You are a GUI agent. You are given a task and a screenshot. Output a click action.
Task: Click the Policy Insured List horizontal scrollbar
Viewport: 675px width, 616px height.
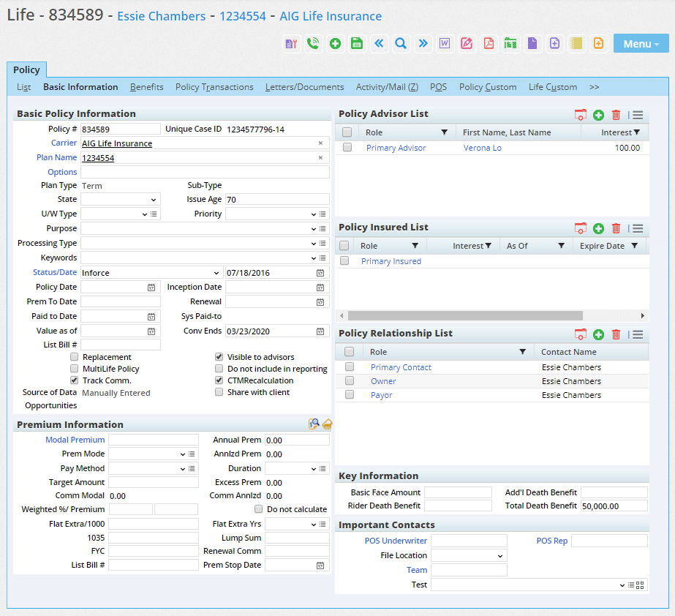point(465,315)
